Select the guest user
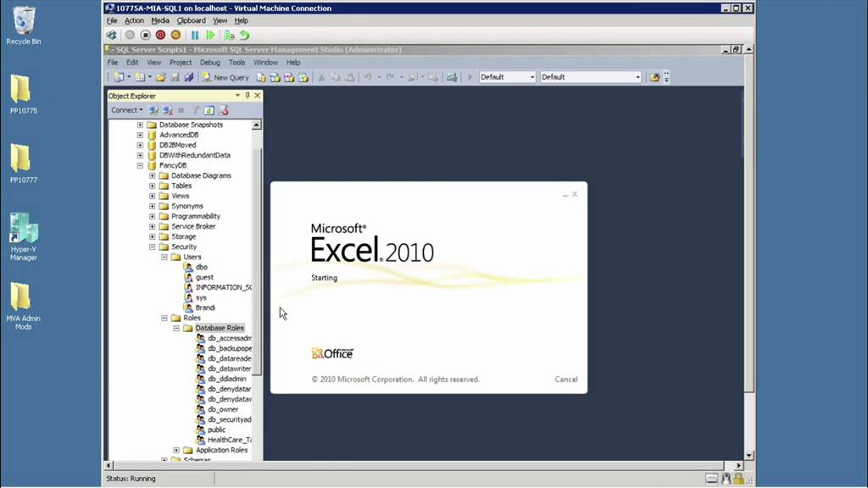Image resolution: width=868 pixels, height=488 pixels. point(204,277)
